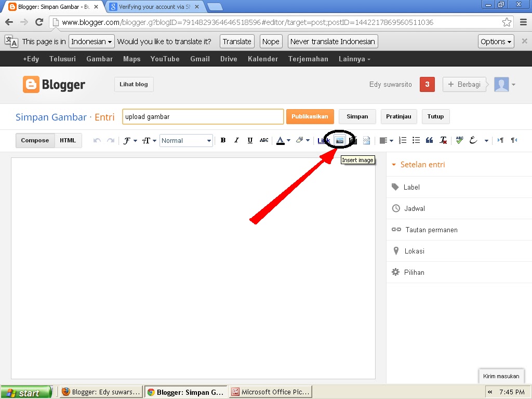Open Tautan permanen setting

click(x=459, y=230)
